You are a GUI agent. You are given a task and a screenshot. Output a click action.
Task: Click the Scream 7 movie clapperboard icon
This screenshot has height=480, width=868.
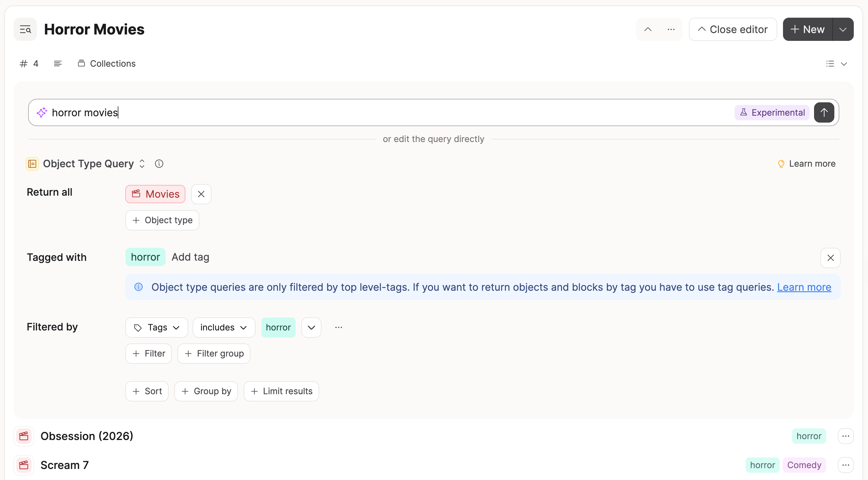[x=24, y=465]
